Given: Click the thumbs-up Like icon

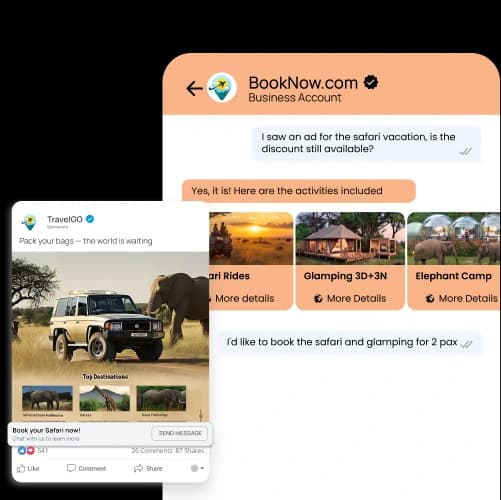Looking at the screenshot, I should click(x=21, y=468).
